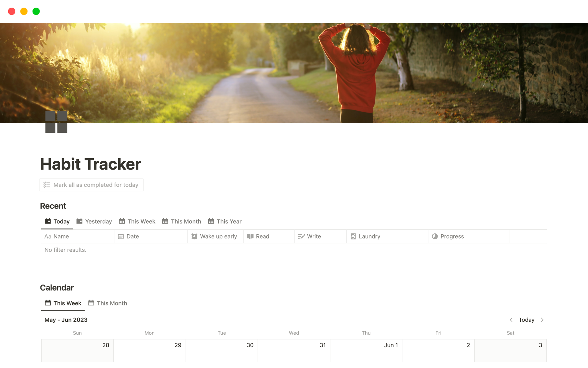
Task: Jump to Today in calendar navigation
Action: pos(526,320)
